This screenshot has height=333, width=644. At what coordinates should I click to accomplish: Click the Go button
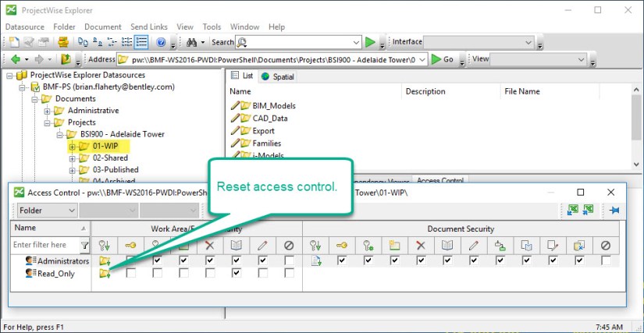443,59
